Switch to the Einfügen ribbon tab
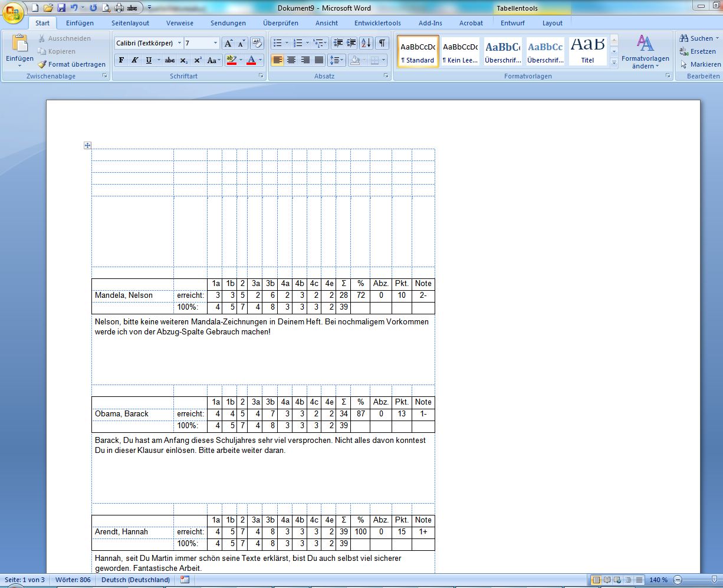 [80, 23]
